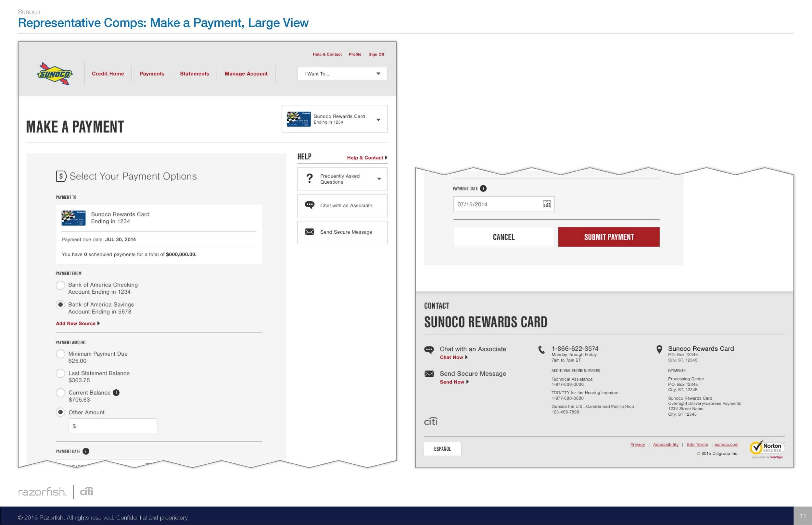Click the info icon beside Current Balance
The width and height of the screenshot is (812, 525).
pos(116,393)
